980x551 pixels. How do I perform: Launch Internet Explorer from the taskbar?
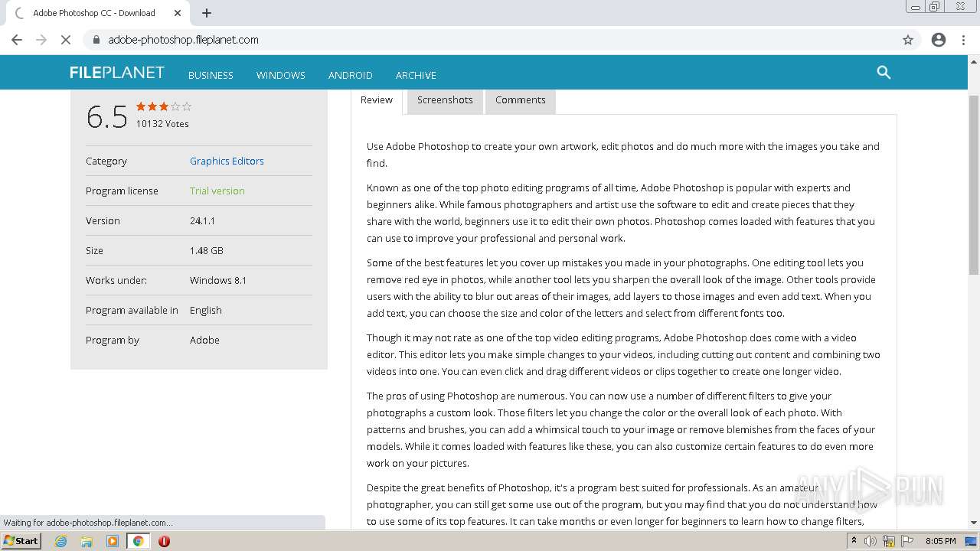(x=61, y=541)
